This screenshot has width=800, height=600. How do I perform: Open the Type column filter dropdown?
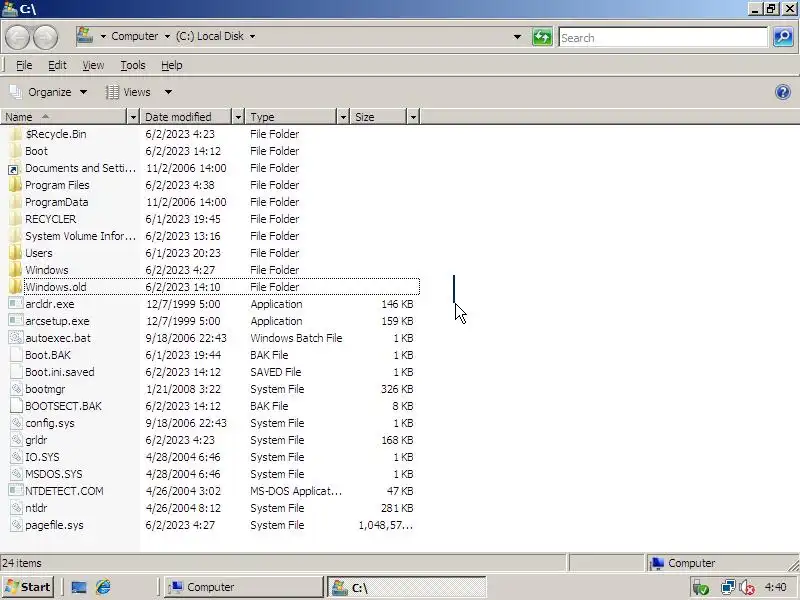coord(343,117)
